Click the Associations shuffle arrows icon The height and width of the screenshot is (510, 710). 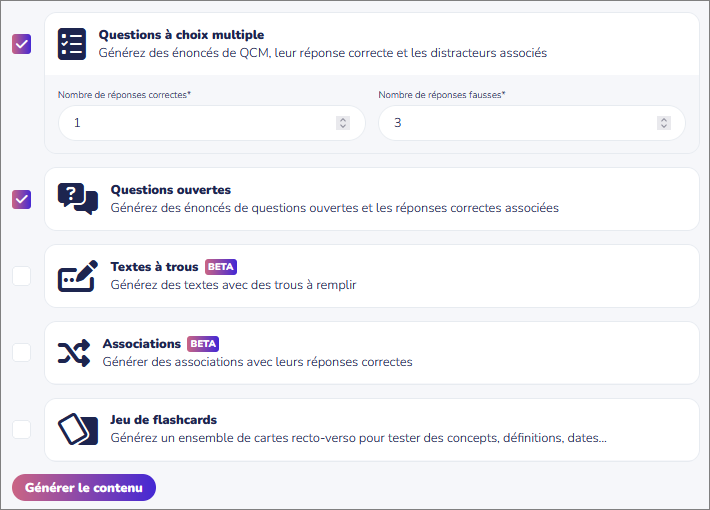point(74,353)
